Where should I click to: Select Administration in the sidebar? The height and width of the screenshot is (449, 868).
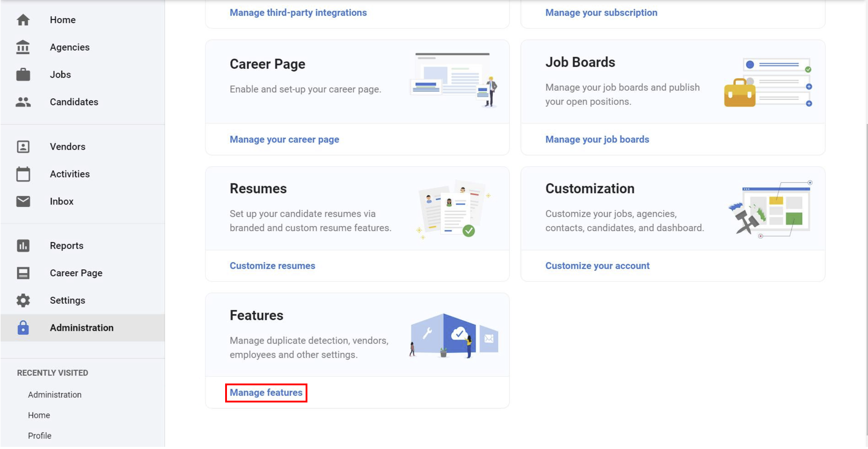pos(82,328)
